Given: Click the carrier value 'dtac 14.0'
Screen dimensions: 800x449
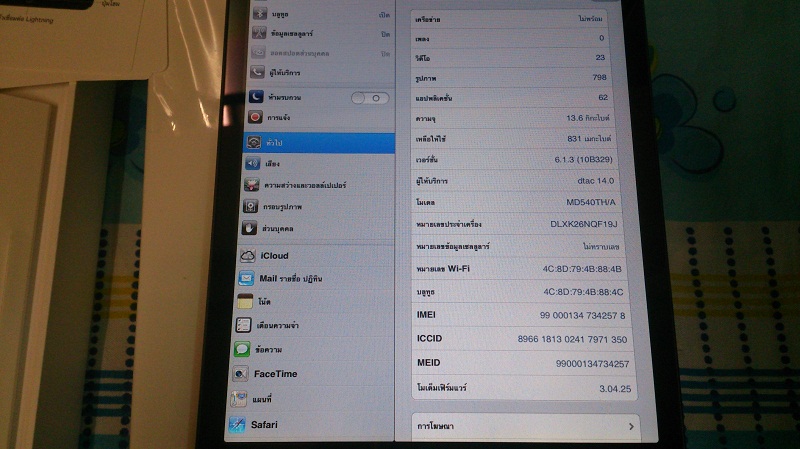Looking at the screenshot, I should tap(595, 181).
